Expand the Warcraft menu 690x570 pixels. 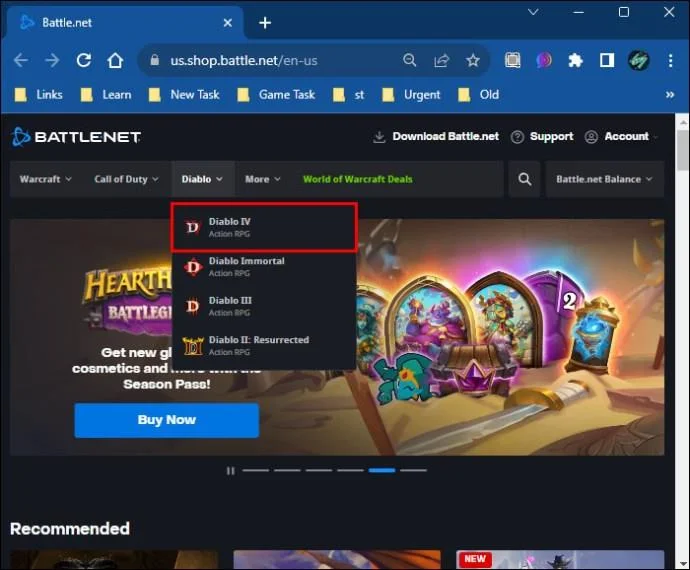[45, 179]
